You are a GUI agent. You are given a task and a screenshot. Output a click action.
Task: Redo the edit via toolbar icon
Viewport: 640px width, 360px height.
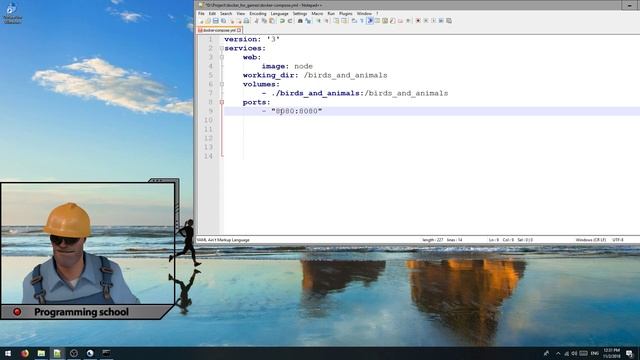(290, 21)
